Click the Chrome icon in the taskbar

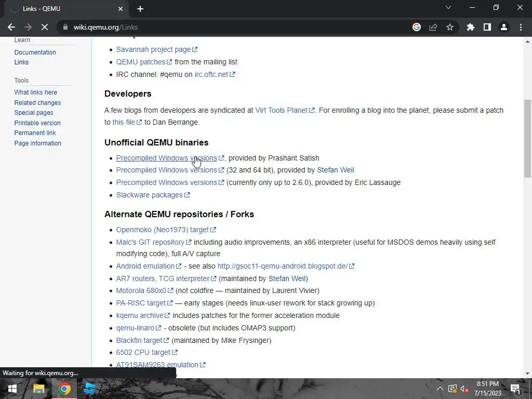tap(64, 389)
